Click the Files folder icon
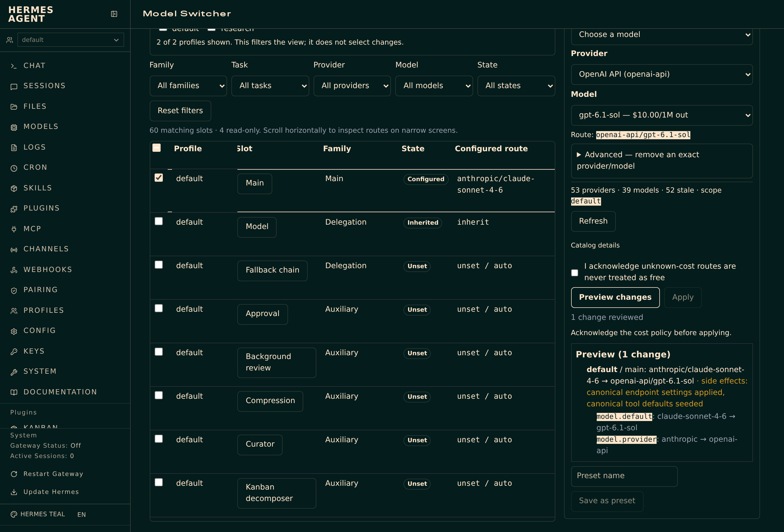This screenshot has width=784, height=532. [x=14, y=107]
